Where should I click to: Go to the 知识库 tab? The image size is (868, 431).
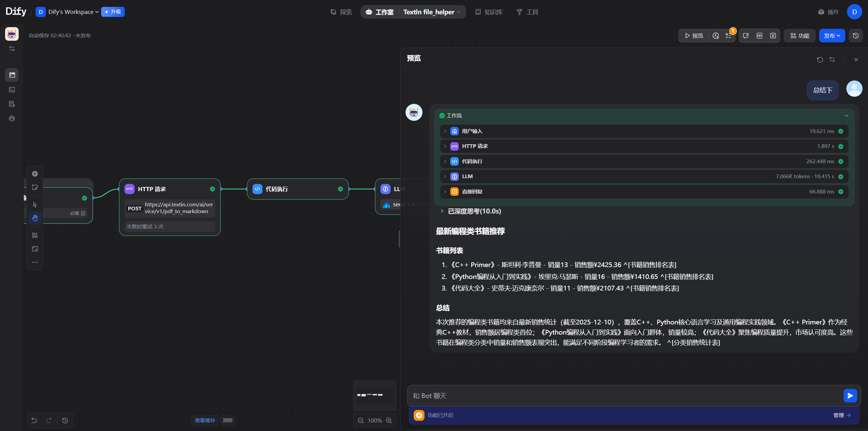click(489, 12)
